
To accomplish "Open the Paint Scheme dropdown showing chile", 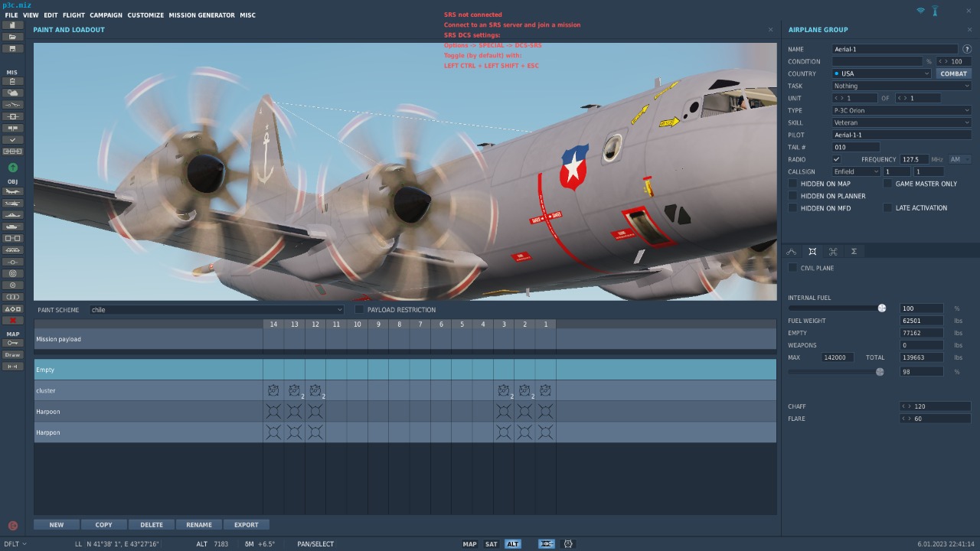I will 217,310.
